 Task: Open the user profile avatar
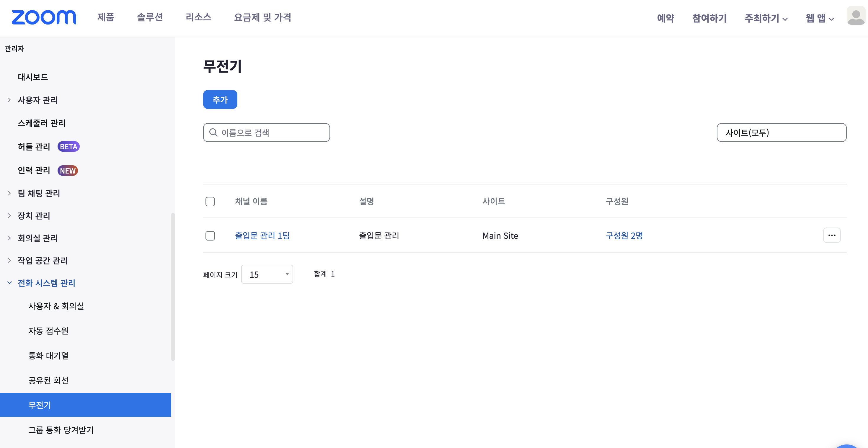pos(856,16)
